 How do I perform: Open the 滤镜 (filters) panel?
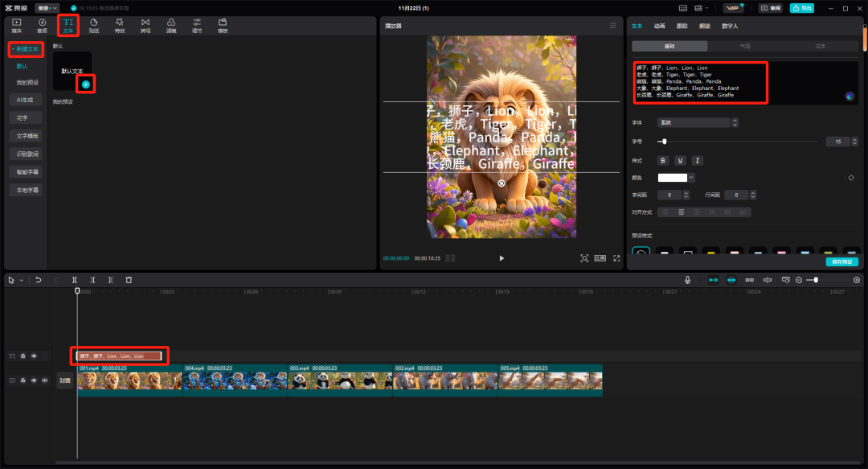click(x=171, y=25)
